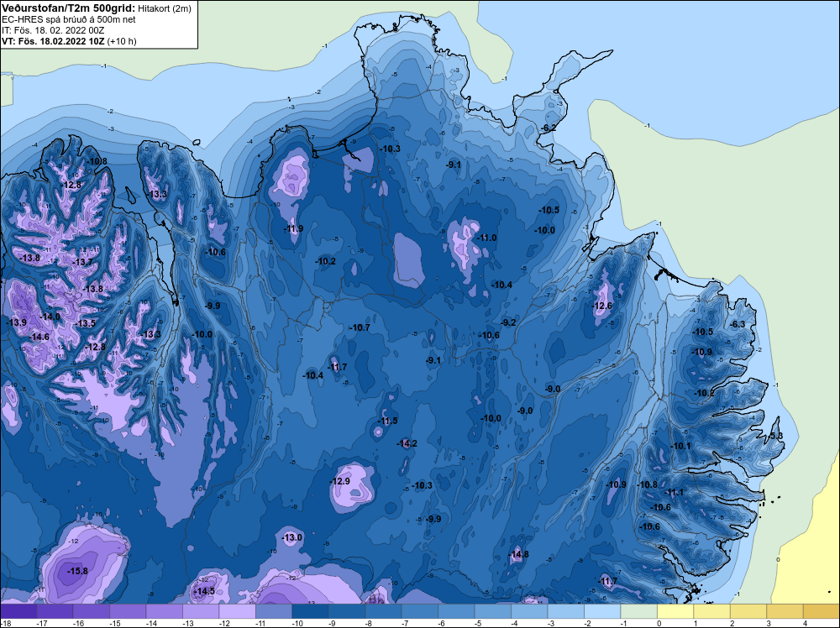Screen dimensions: 840x628
Task: Click the legend swatch between -10 and -9
Action: (310, 611)
